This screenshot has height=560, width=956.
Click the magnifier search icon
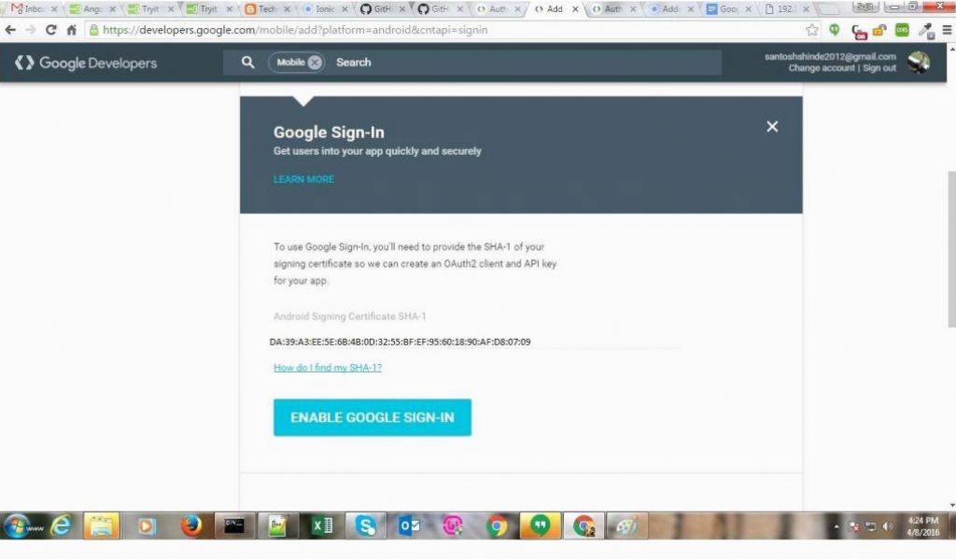247,63
